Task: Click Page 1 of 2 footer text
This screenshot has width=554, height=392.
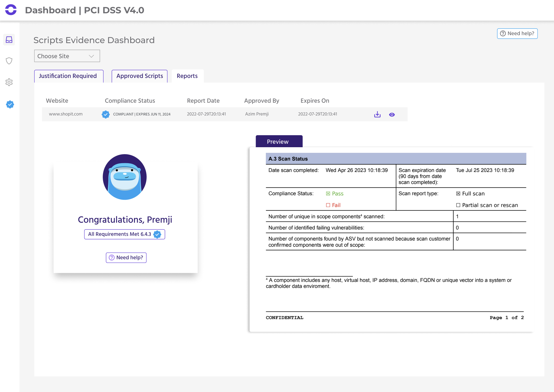Action: pyautogui.click(x=507, y=318)
